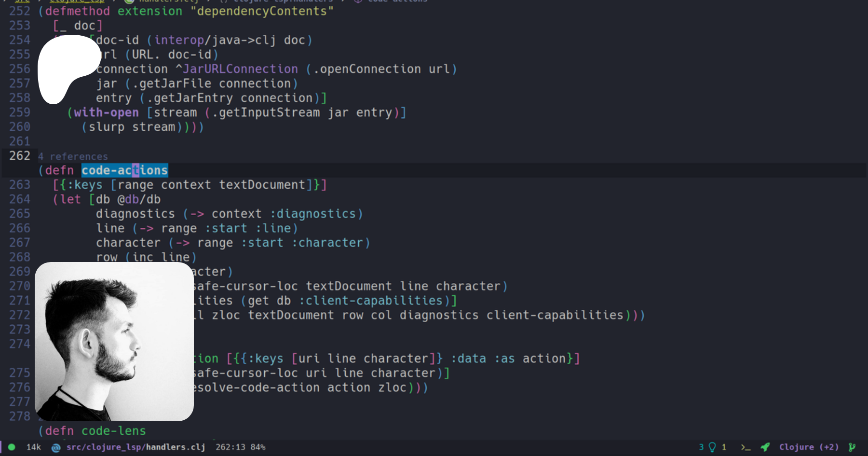Click the code-lens function name

tap(114, 431)
